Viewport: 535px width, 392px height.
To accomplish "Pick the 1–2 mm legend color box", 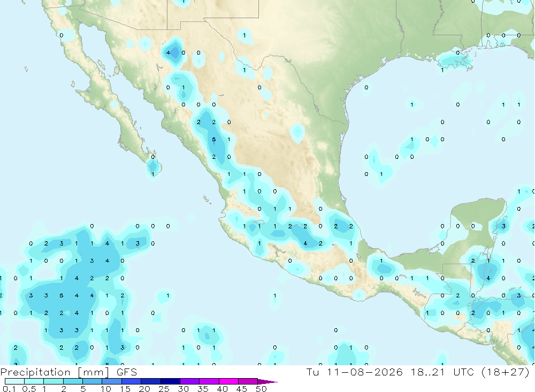I will [53, 381].
